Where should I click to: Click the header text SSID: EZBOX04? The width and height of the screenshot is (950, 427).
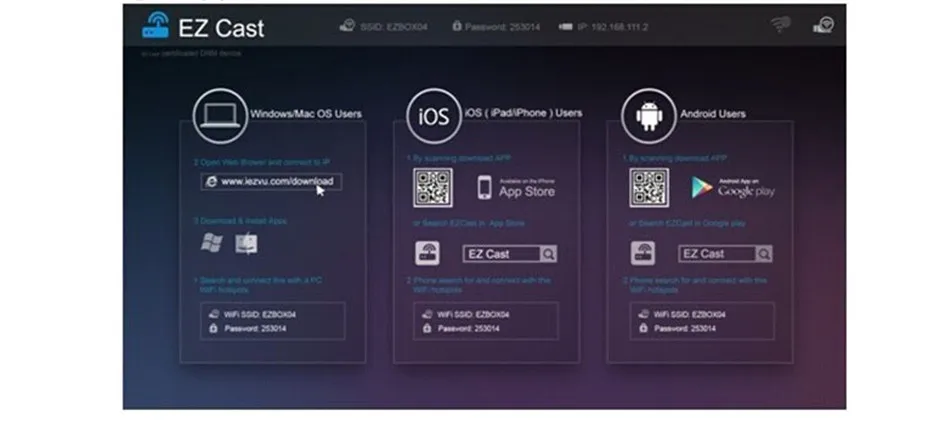pos(394,27)
